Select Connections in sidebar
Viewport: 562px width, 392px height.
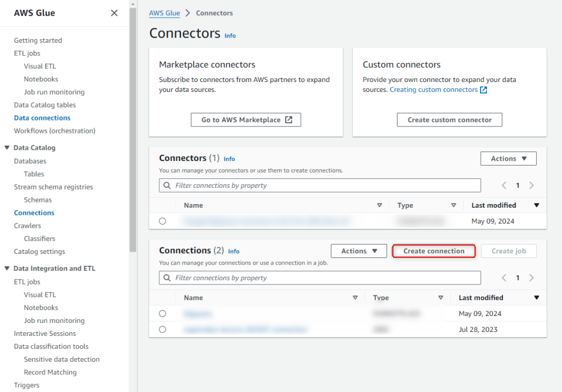[34, 213]
